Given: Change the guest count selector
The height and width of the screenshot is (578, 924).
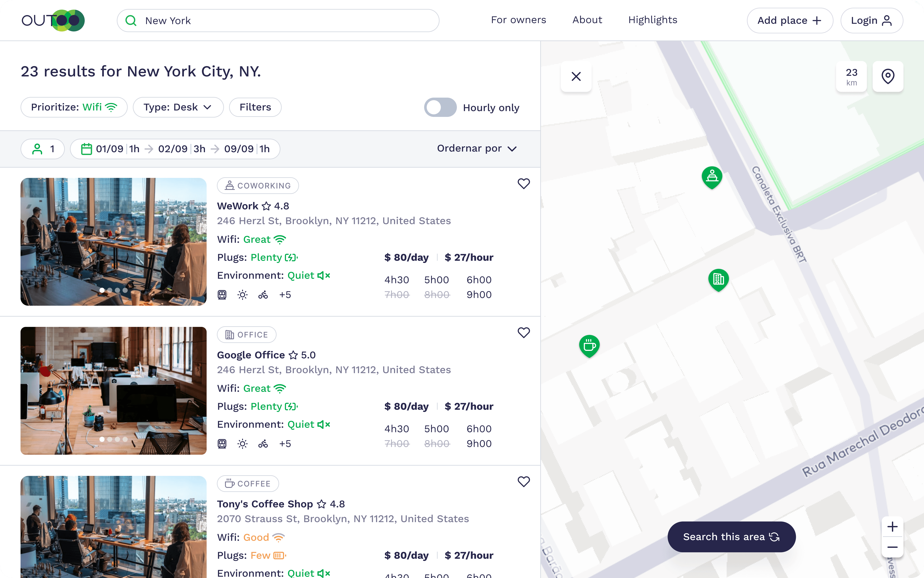Looking at the screenshot, I should (43, 149).
